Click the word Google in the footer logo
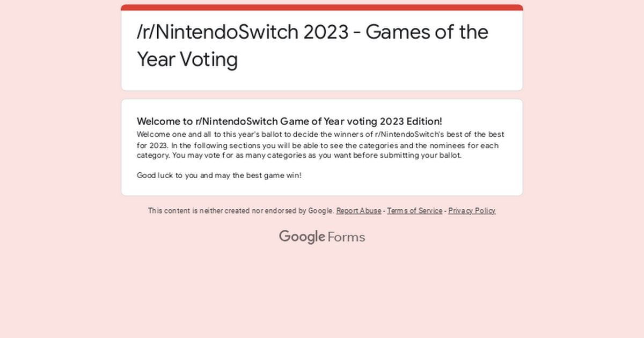 point(302,237)
